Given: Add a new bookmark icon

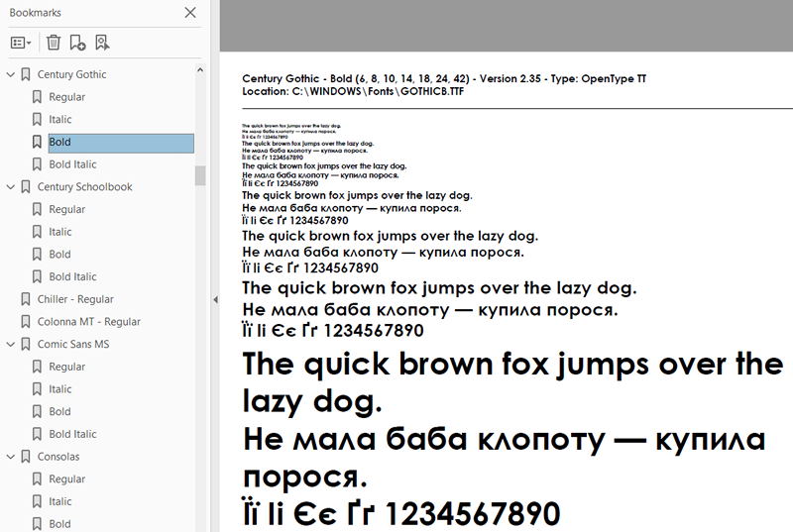Looking at the screenshot, I should coord(77,43).
